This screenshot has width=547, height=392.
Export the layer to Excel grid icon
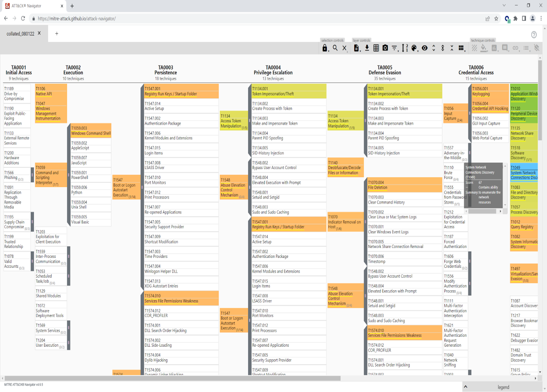pyautogui.click(x=376, y=48)
